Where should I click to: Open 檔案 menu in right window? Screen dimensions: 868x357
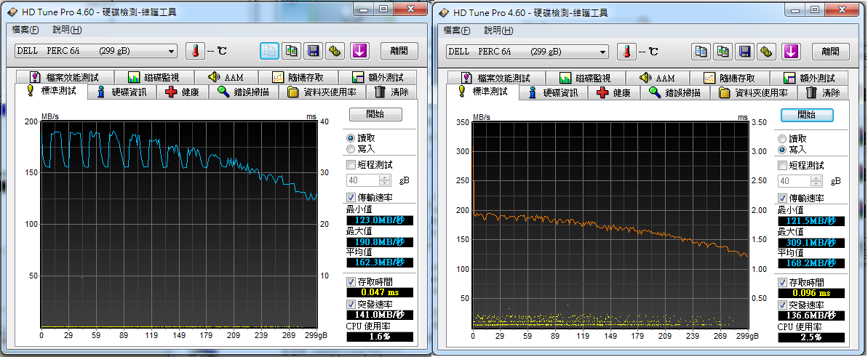click(x=457, y=31)
